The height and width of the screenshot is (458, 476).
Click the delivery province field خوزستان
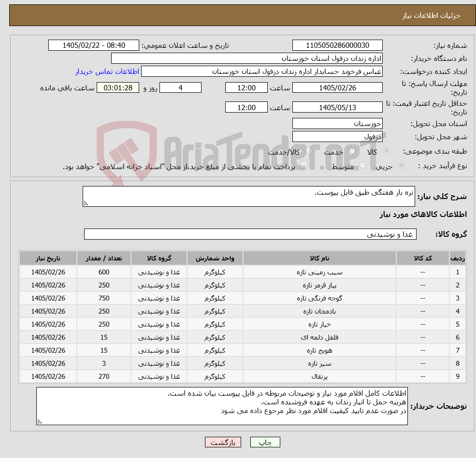[x=337, y=124]
